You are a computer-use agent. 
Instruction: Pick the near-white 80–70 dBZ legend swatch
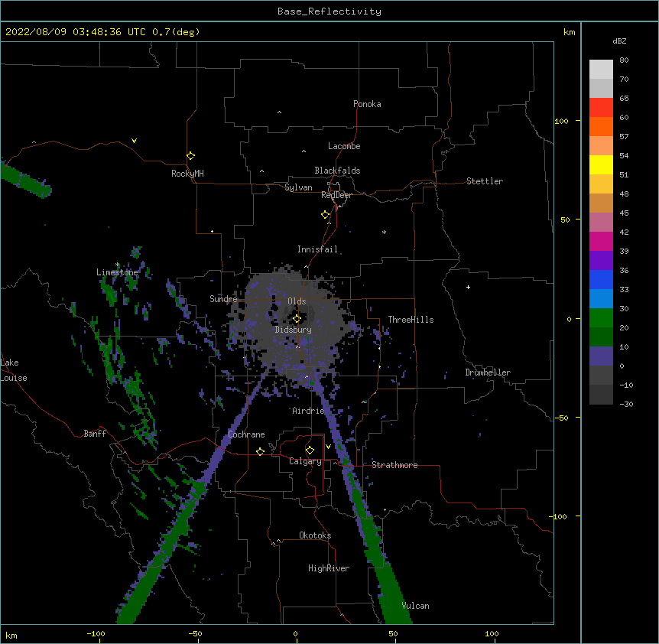pos(601,69)
